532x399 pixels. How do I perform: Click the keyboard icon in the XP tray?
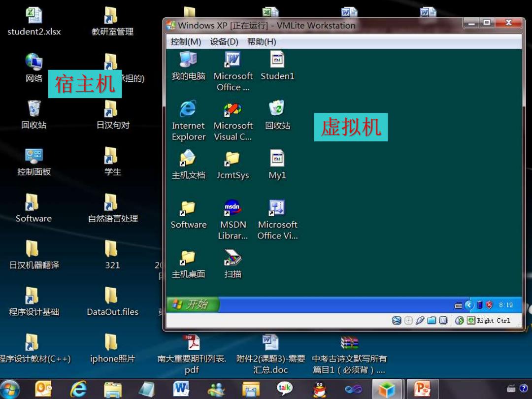(459, 305)
